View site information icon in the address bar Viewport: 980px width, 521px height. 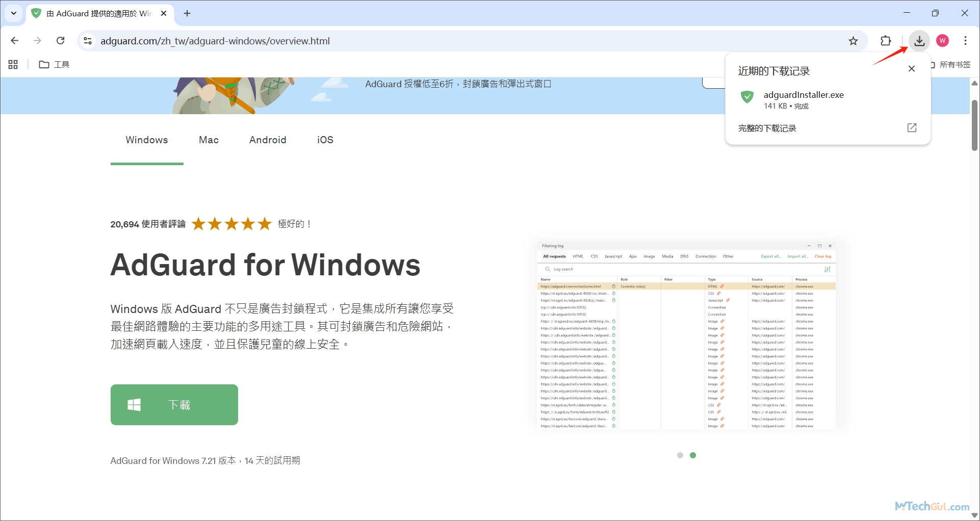coord(88,41)
